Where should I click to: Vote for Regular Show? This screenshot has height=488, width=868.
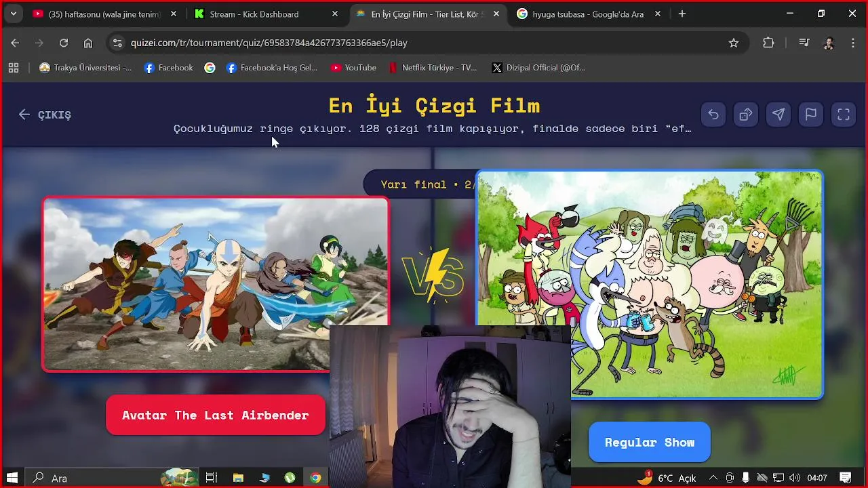tap(650, 442)
